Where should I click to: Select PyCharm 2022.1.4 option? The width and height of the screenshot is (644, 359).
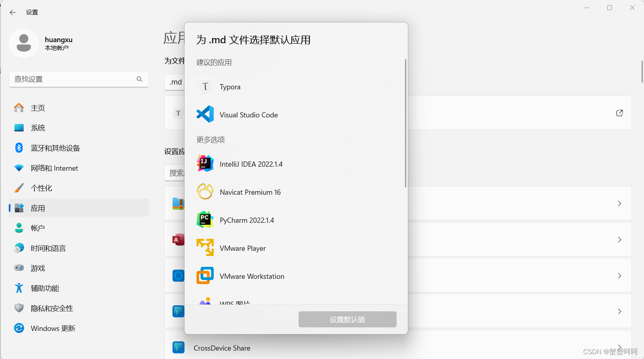[x=296, y=220]
